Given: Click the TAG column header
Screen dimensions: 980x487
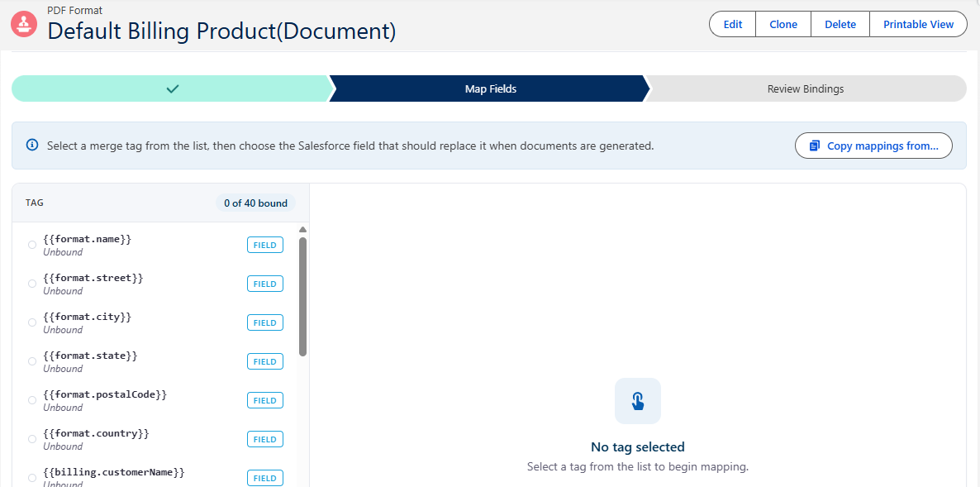Looking at the screenshot, I should [x=35, y=203].
